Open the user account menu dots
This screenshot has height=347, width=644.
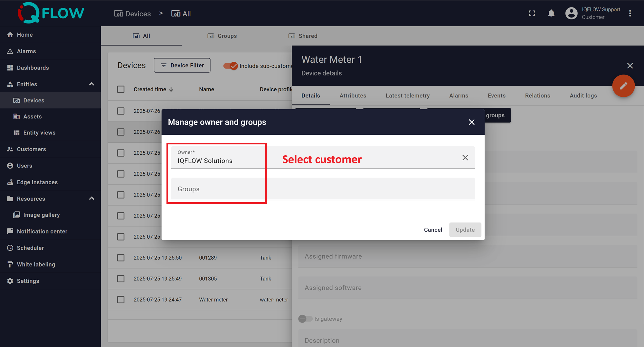630,14
